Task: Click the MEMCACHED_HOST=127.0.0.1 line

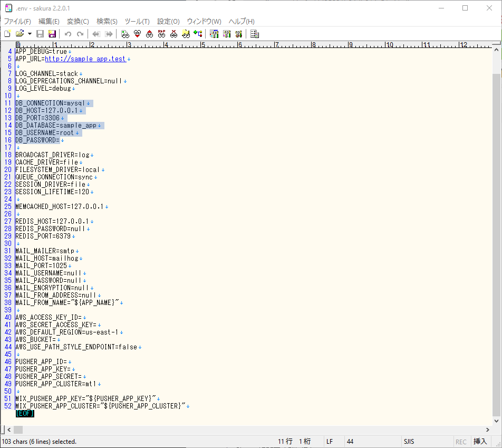Action: (x=60, y=207)
